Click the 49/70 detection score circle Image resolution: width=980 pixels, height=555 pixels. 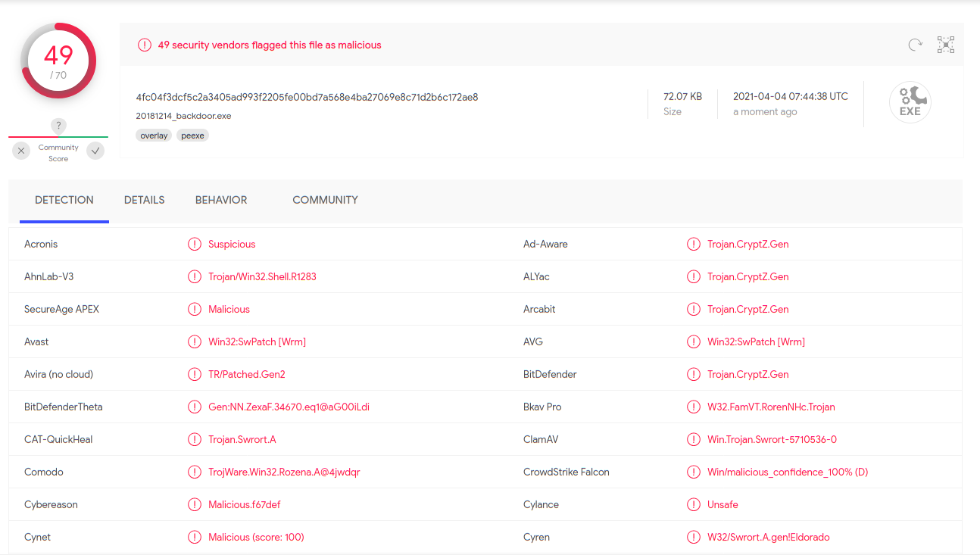pos(58,61)
